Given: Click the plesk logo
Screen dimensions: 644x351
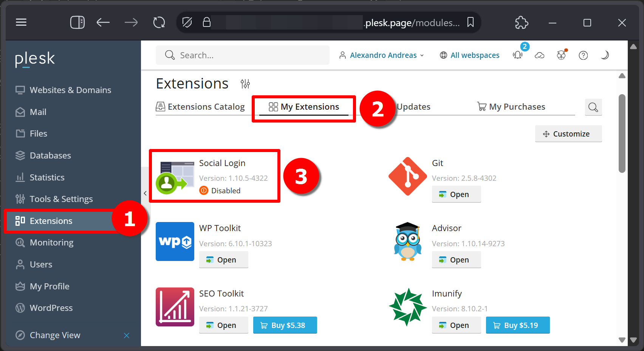Looking at the screenshot, I should click(35, 59).
